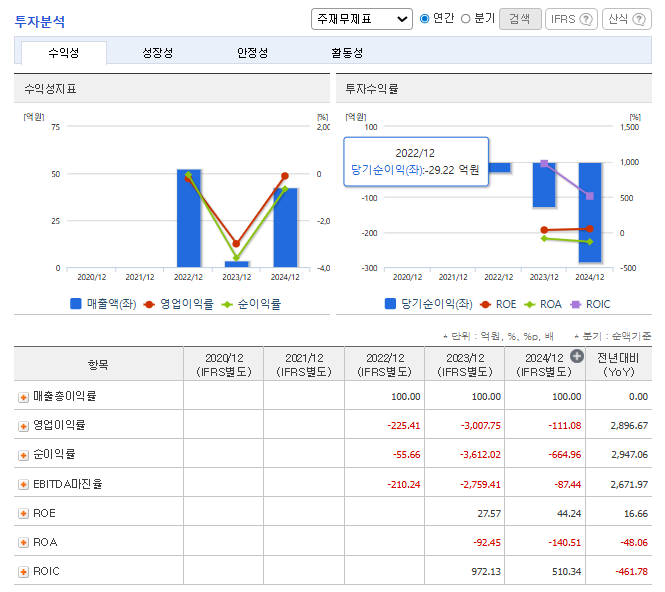Click the 항목 column header
The width and height of the screenshot is (665, 592).
pos(98,365)
